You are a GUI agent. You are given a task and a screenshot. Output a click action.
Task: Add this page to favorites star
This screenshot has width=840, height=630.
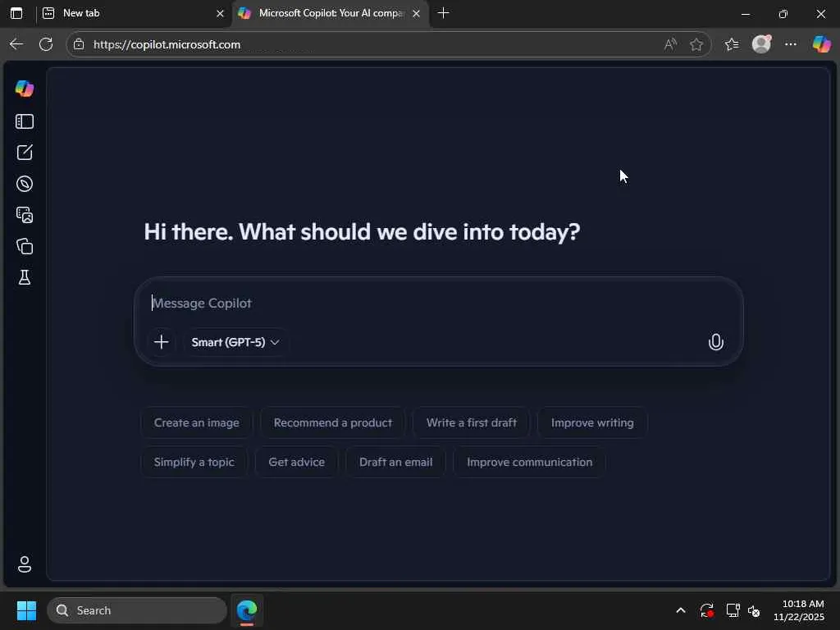coord(696,44)
